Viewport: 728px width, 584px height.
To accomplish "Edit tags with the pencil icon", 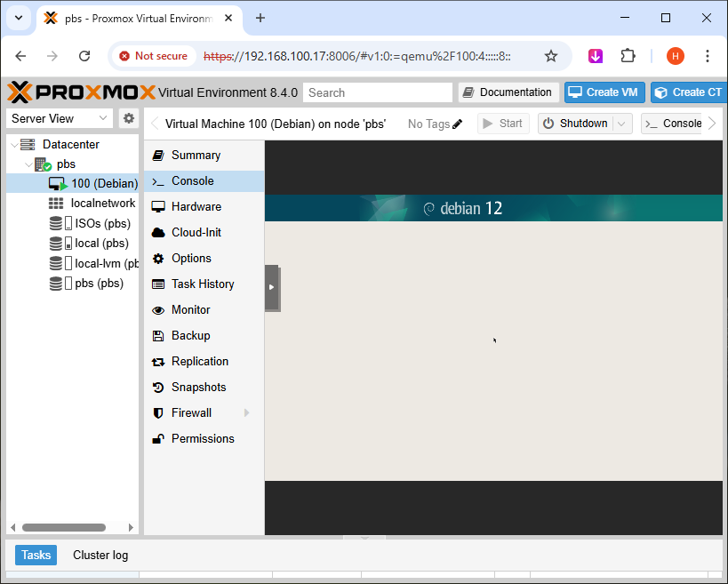I will [x=457, y=124].
